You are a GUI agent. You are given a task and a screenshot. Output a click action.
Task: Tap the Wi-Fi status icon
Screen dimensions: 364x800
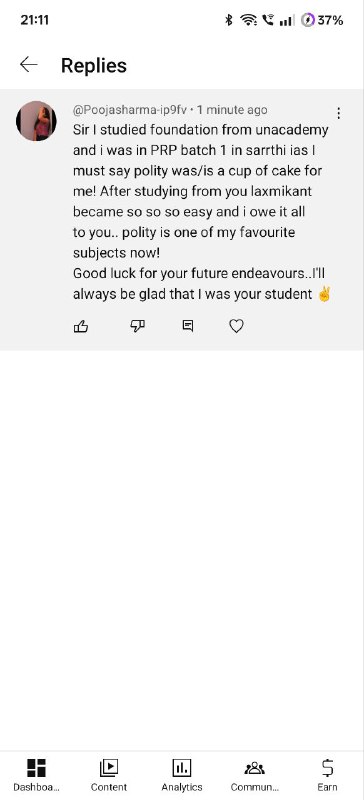249,20
